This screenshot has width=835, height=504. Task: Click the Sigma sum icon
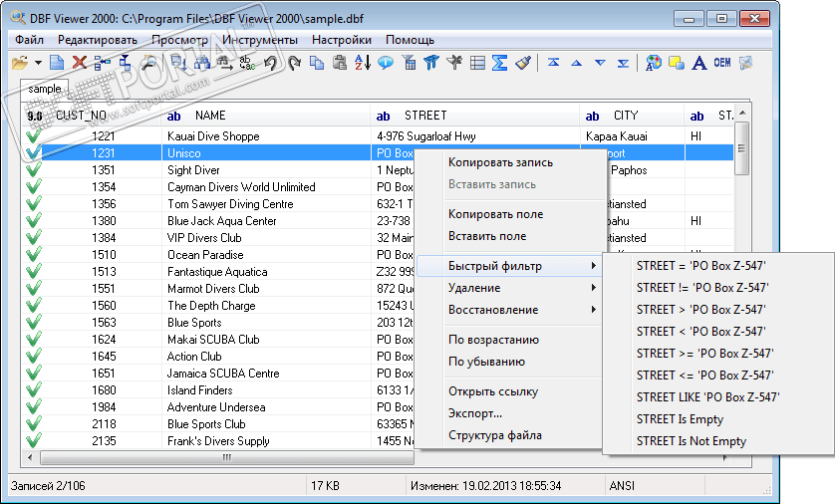[500, 63]
